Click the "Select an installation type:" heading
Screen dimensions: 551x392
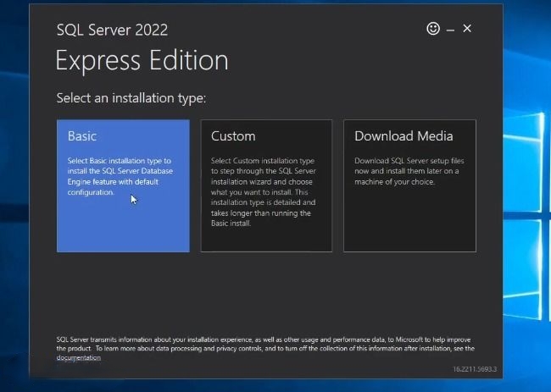click(x=131, y=98)
